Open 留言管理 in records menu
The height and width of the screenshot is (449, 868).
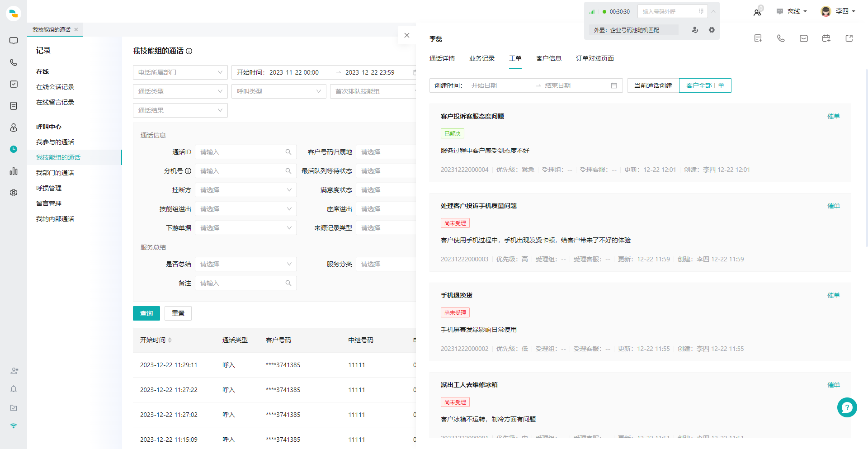49,203
